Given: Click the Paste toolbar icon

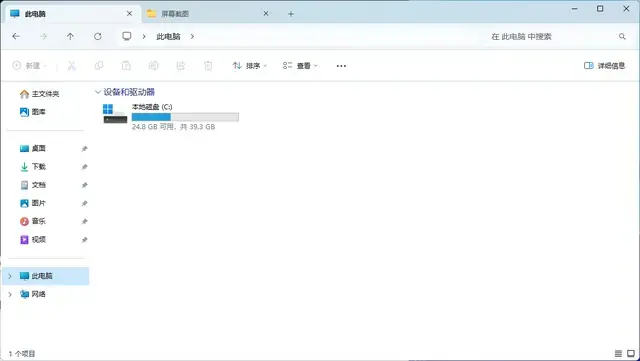Looking at the screenshot, I should tap(126, 65).
